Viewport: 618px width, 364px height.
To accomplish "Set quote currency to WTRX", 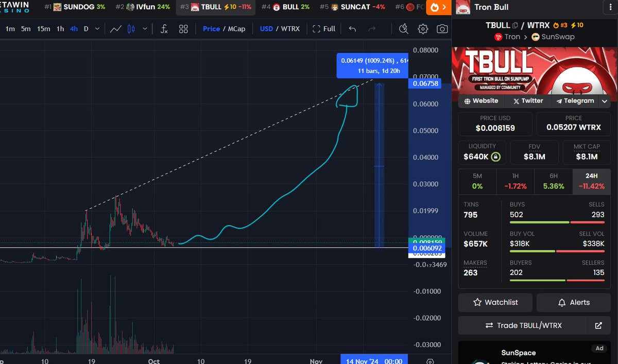I will pos(290,29).
